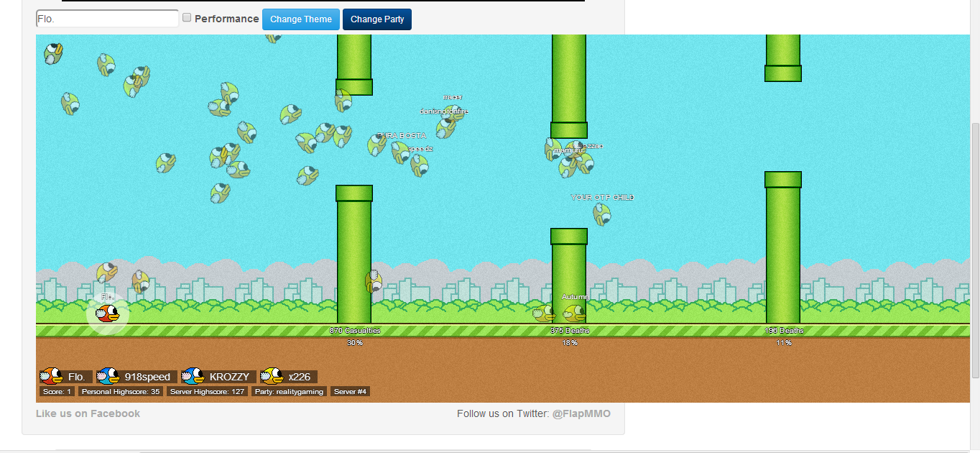
Task: Click the ghost bird labeled YOUR OTP CHILD
Action: click(601, 214)
